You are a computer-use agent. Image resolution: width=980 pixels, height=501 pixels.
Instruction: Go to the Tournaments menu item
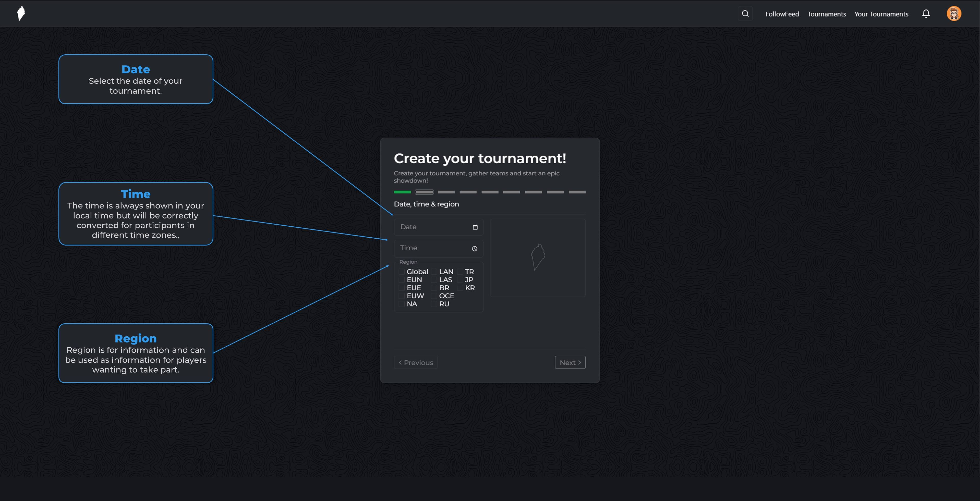pos(826,14)
